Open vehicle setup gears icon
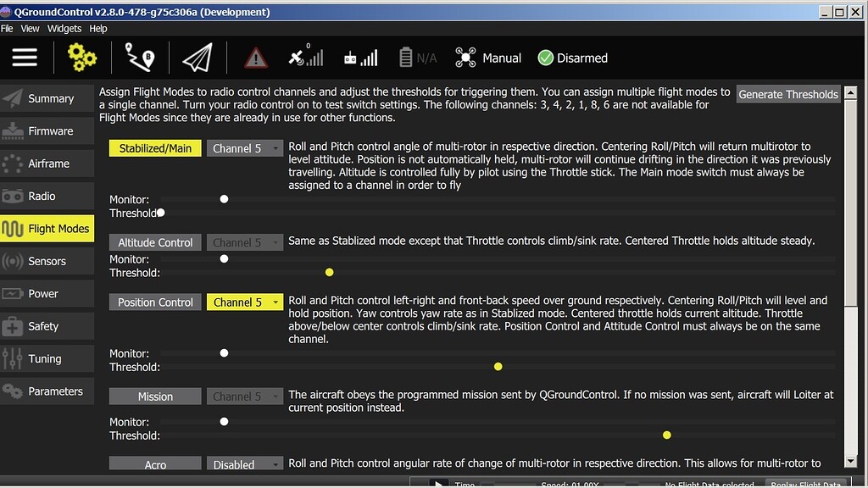868x488 pixels. pos(82,58)
